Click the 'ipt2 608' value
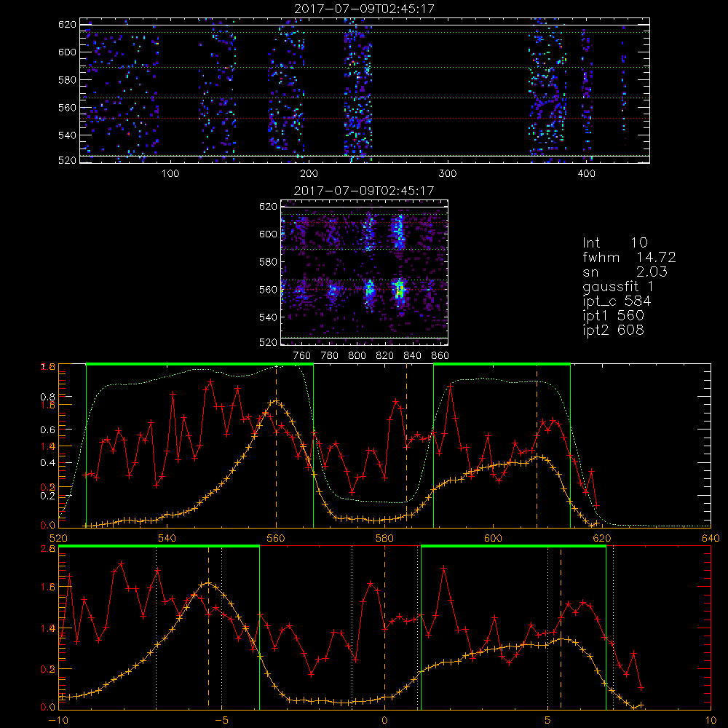 pyautogui.click(x=613, y=330)
